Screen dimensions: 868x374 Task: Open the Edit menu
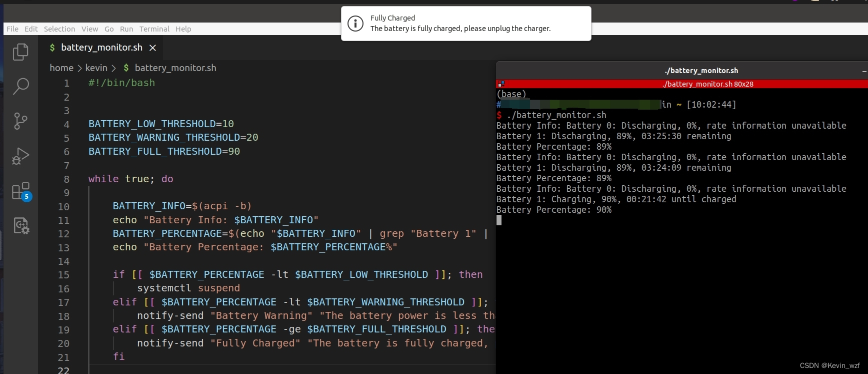(31, 29)
